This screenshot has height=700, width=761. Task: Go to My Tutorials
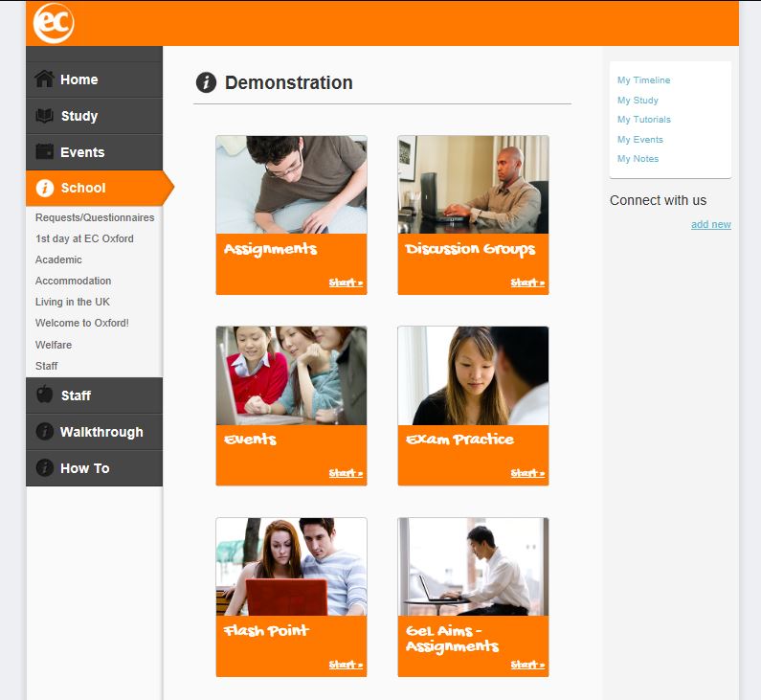click(x=644, y=120)
